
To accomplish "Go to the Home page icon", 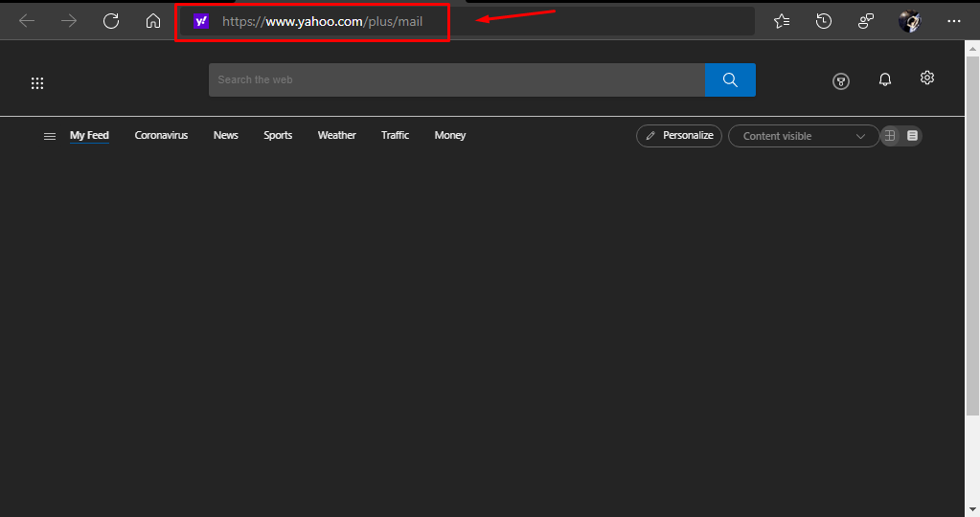I will (153, 21).
